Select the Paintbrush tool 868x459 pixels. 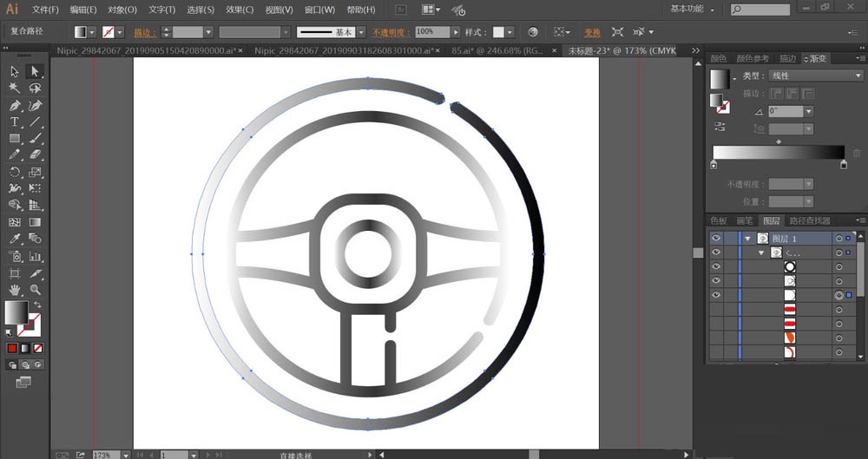(35, 139)
